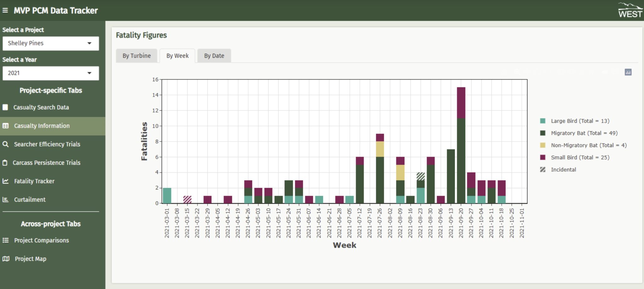
Task: Click the Project Comparisons list icon
Action: tap(6, 240)
